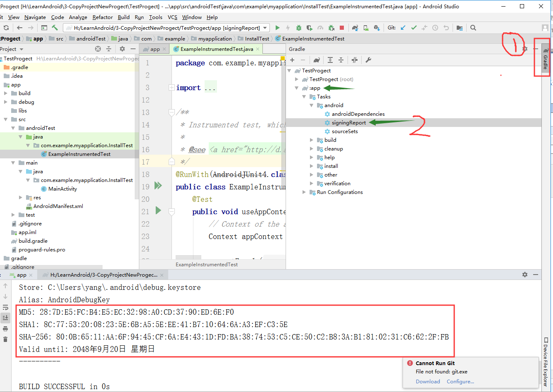The width and height of the screenshot is (553, 392).
Task: Expand the build task group in Gradle
Action: (312, 140)
